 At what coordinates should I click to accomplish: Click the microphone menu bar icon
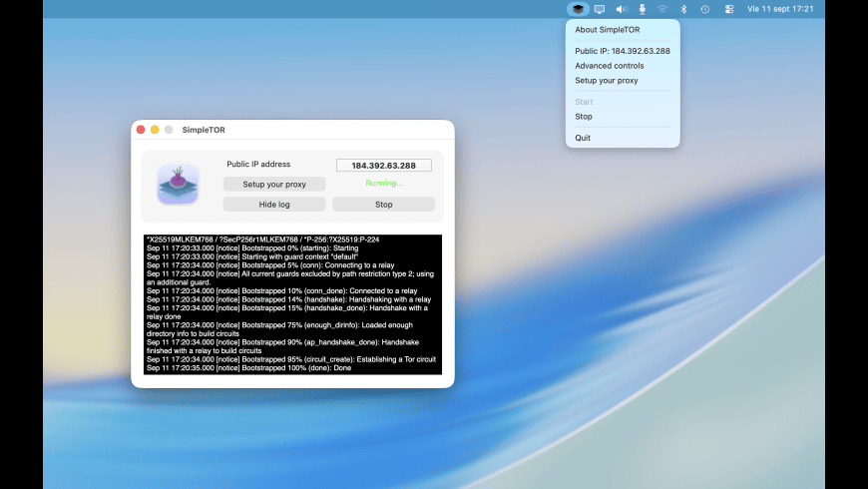(x=643, y=9)
